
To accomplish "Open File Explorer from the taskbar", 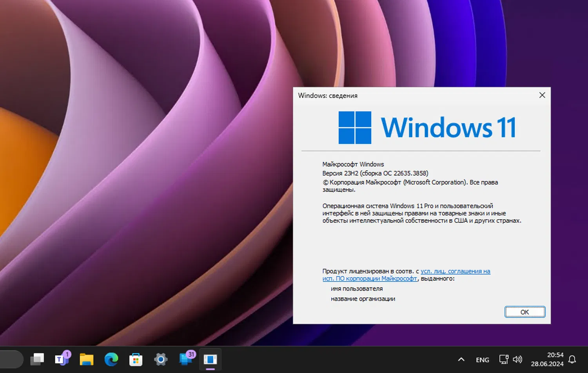I will 86,359.
